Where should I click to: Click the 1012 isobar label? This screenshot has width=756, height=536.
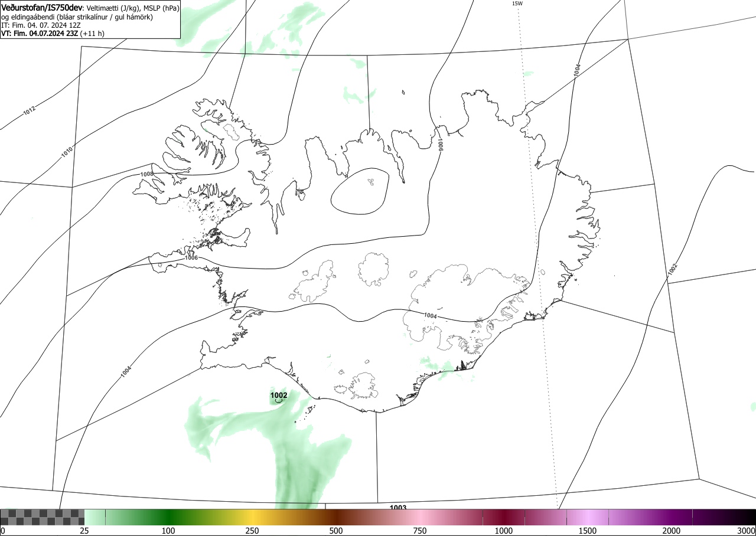[29, 110]
